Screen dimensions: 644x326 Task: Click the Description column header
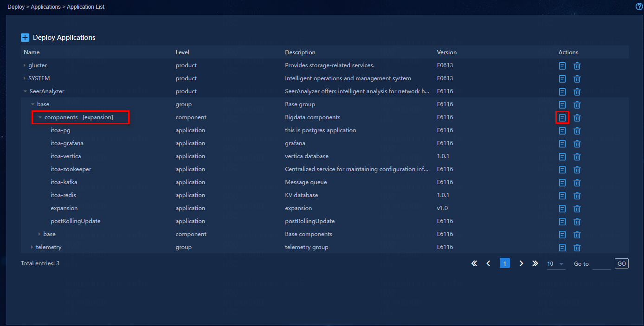coord(300,52)
